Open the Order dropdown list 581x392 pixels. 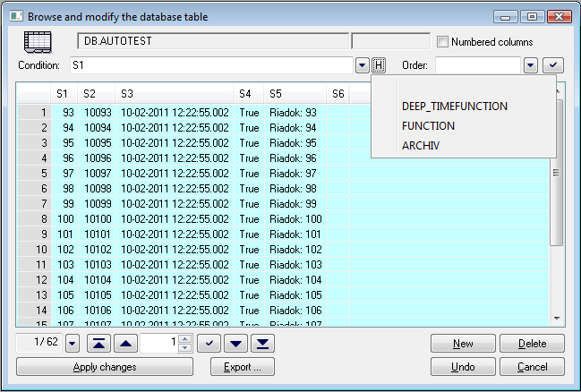(530, 65)
